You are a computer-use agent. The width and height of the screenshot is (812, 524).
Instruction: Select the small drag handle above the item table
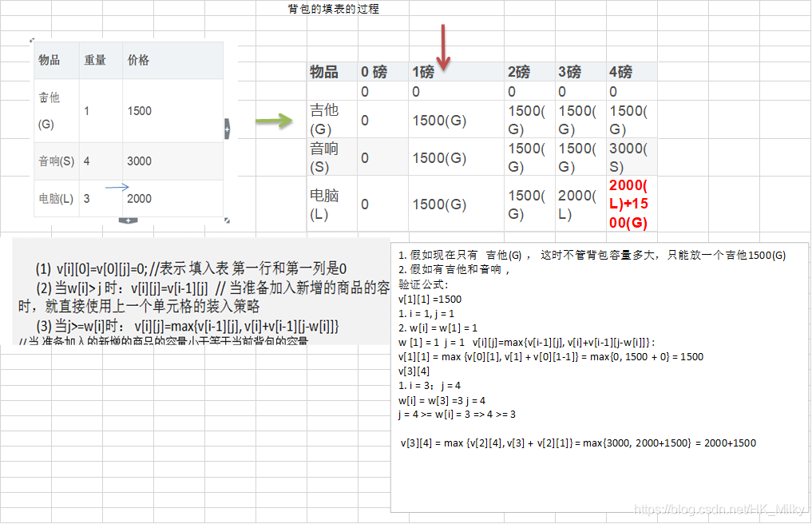pyautogui.click(x=32, y=40)
